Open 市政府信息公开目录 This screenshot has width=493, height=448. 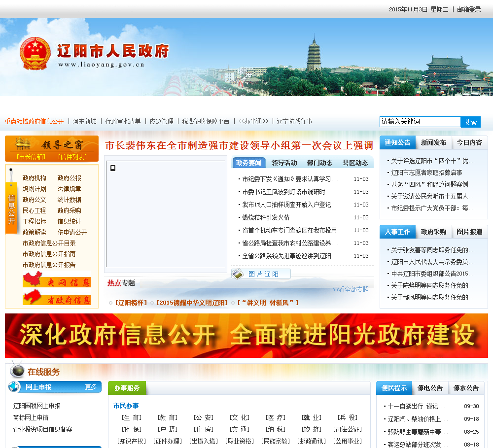49,243
